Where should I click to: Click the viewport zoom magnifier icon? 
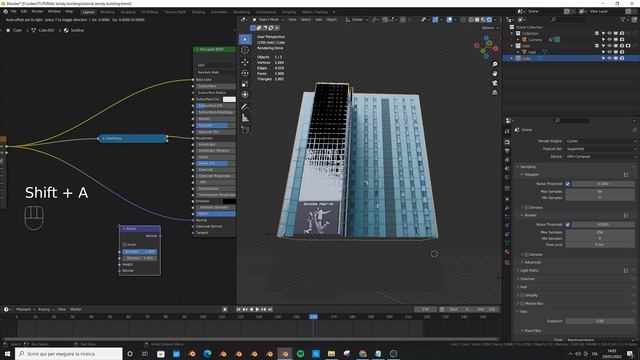point(495,64)
